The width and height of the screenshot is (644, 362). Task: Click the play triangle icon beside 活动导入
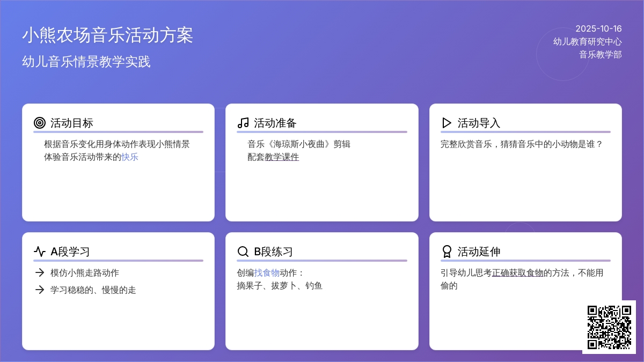click(x=447, y=123)
